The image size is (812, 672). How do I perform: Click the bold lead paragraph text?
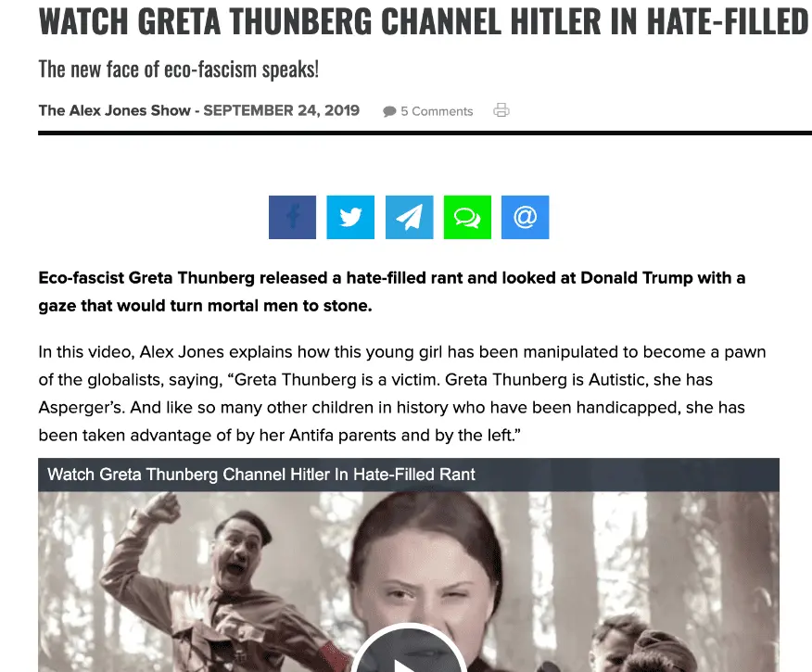coord(392,291)
